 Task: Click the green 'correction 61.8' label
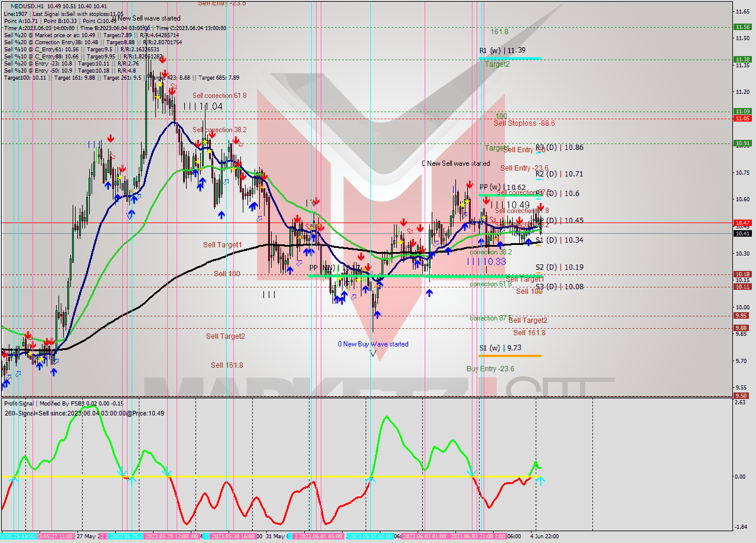(x=491, y=284)
